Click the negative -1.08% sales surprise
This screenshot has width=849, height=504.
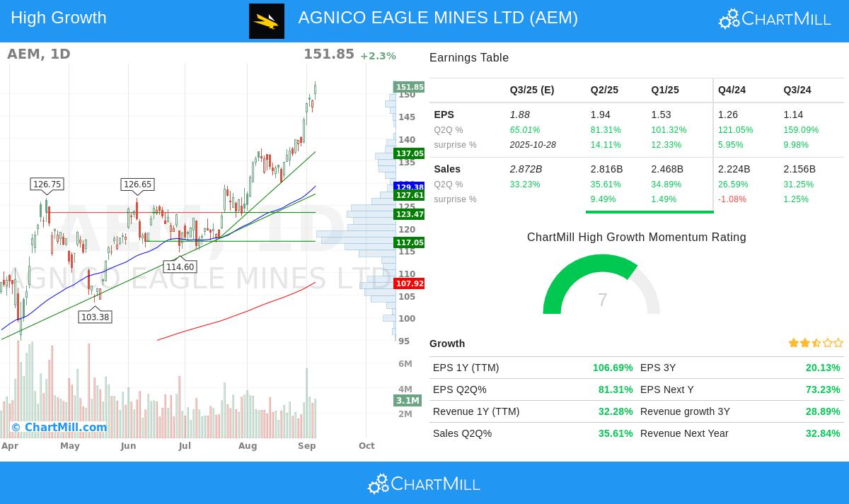tap(732, 199)
